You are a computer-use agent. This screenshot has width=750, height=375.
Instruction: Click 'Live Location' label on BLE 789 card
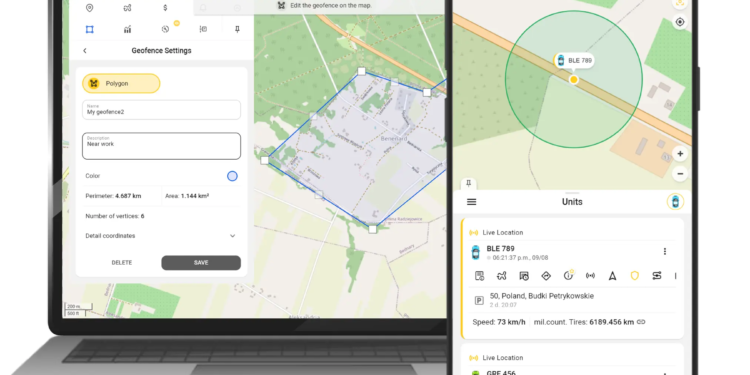[503, 232]
